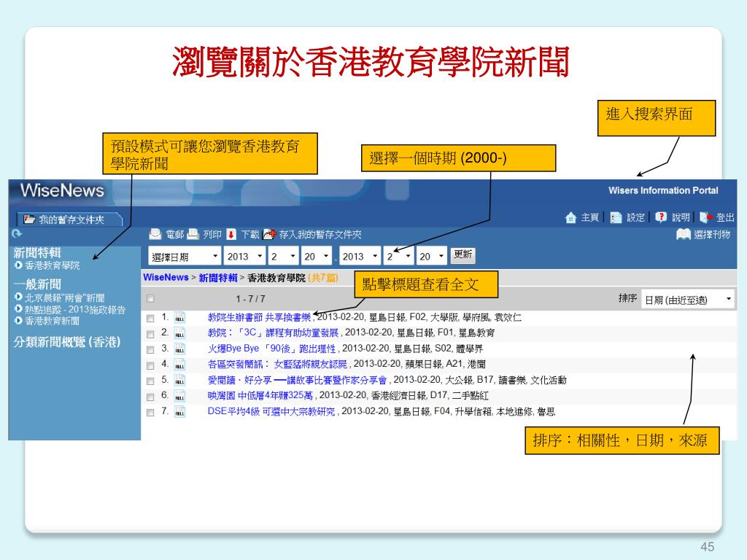Image resolution: width=747 pixels, height=560 pixels.
Task: Open the 選擇日期 dropdown
Action: [x=185, y=256]
